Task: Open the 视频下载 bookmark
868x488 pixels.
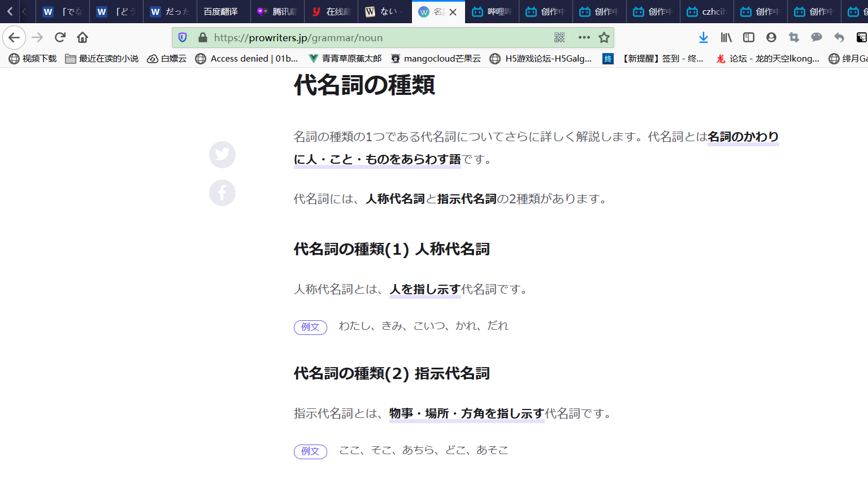Action: click(33, 59)
